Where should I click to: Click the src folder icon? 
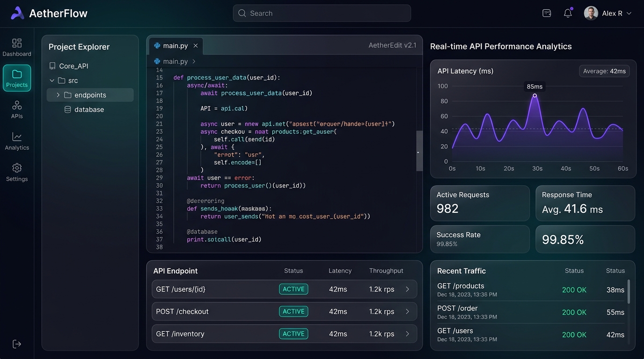(61, 80)
